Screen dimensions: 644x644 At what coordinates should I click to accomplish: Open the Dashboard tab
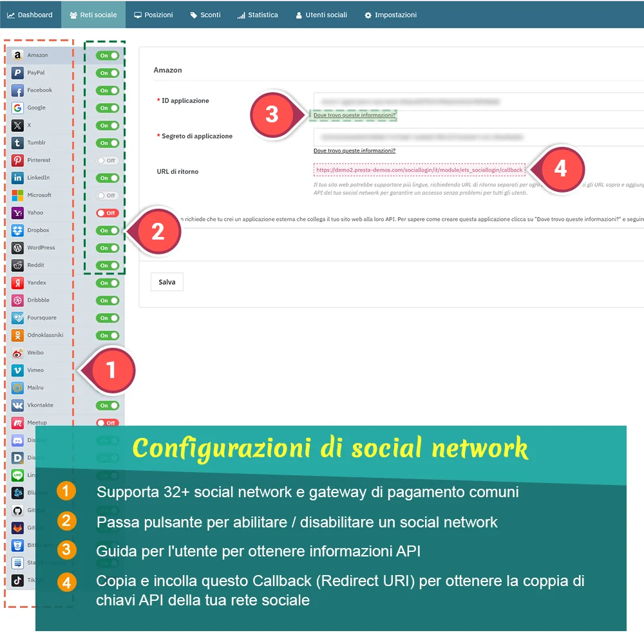(x=30, y=15)
